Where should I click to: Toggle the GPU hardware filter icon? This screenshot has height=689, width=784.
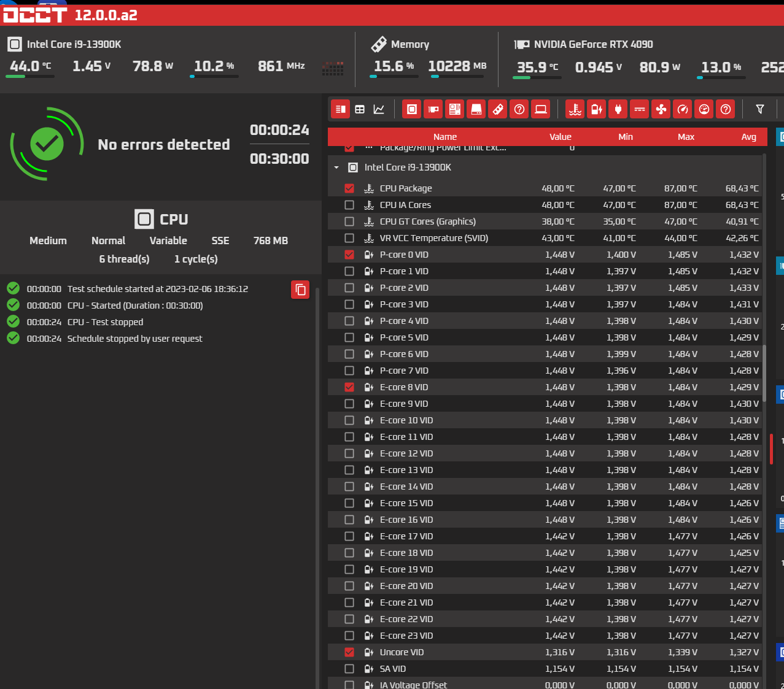(433, 109)
